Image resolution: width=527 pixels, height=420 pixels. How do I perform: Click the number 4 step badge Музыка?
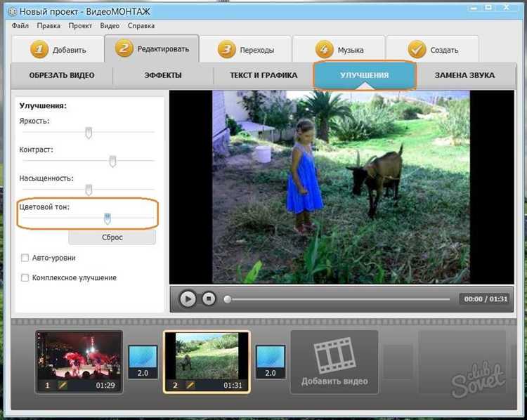(x=325, y=50)
